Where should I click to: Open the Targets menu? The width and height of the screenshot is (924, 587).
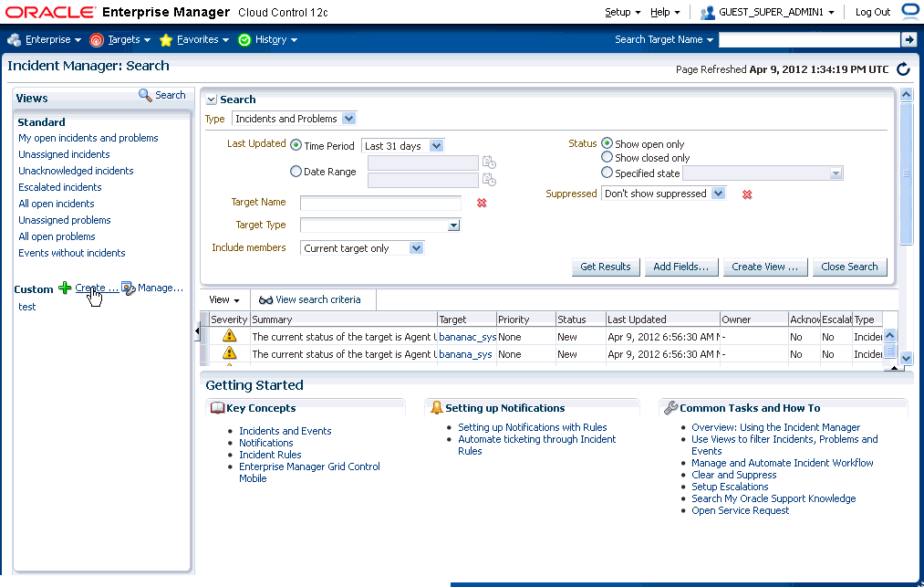[129, 39]
